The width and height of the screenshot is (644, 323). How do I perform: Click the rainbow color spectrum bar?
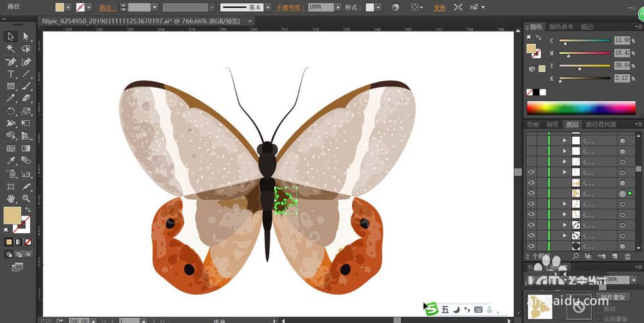click(581, 107)
